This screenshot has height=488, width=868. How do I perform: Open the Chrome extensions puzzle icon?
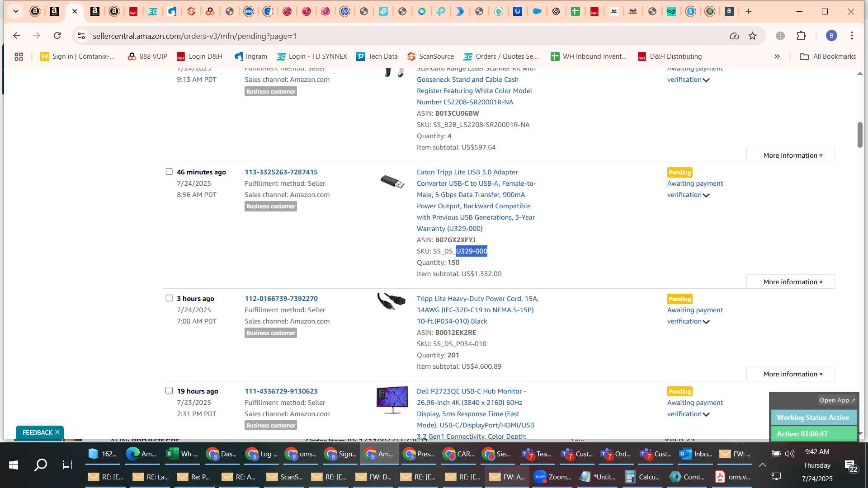pos(801,36)
